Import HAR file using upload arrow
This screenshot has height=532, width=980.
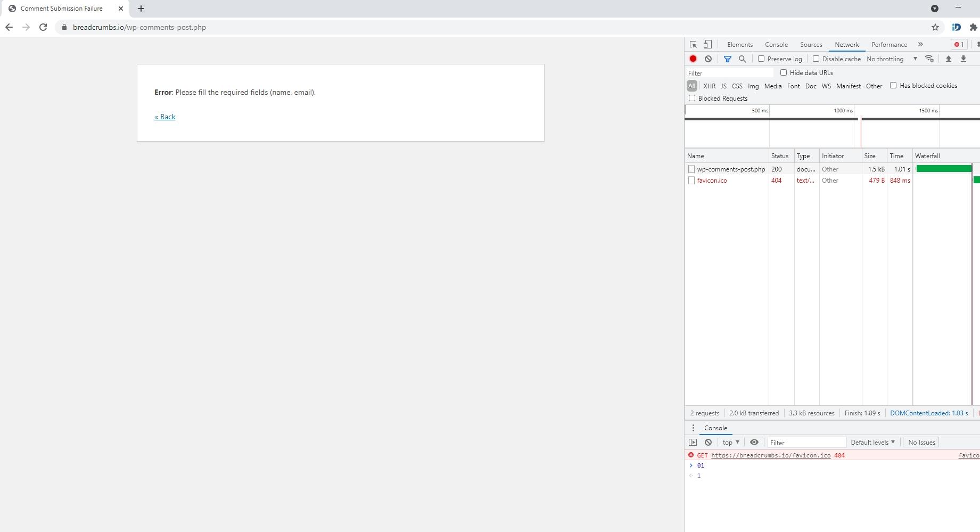[x=948, y=59]
